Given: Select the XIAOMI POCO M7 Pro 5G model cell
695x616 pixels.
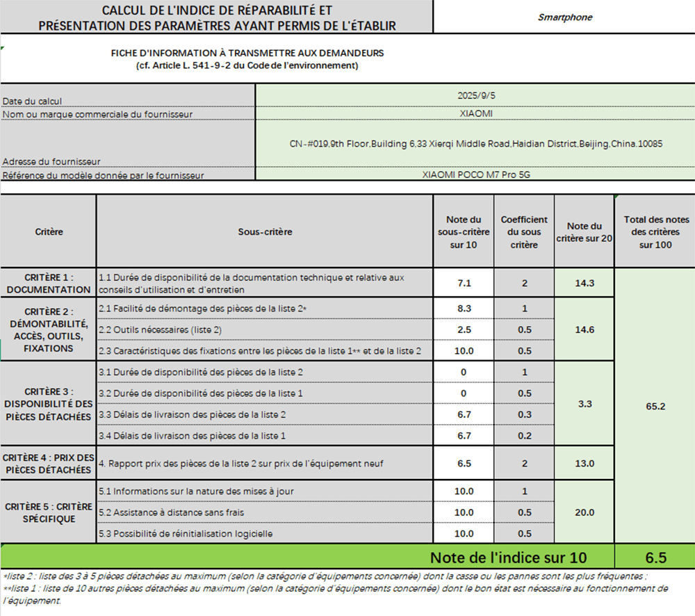Looking at the screenshot, I should coord(475,175).
